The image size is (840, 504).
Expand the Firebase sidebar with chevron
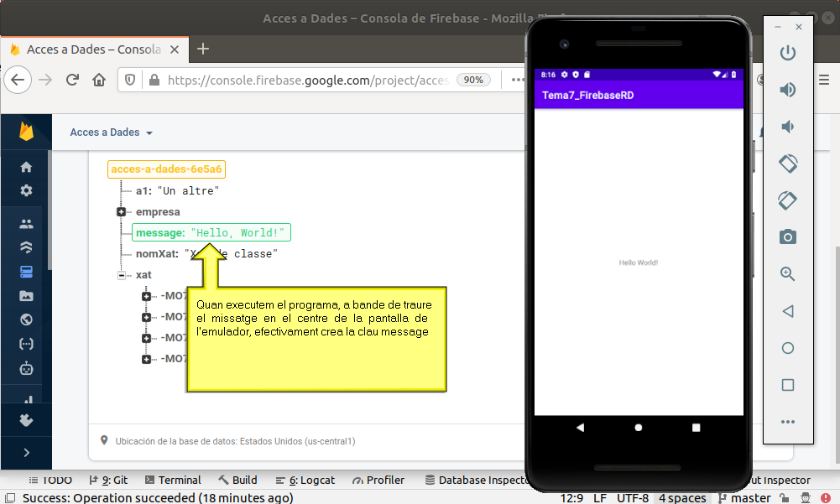26,453
